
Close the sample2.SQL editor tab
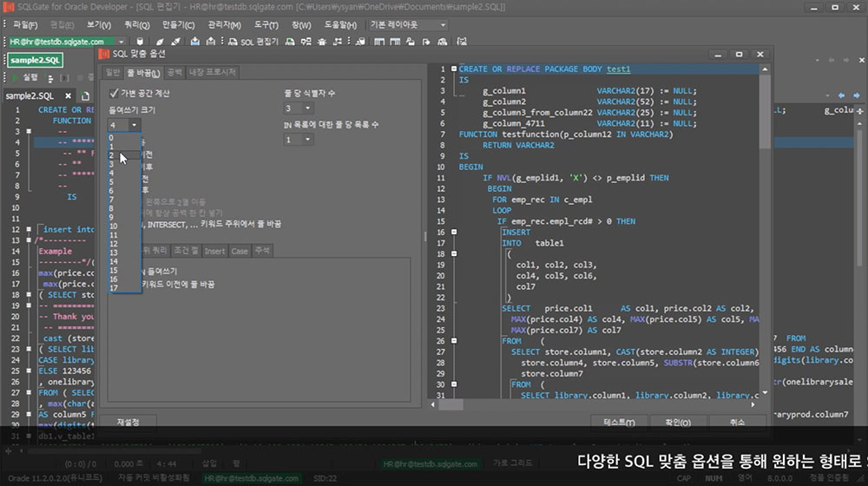tap(68, 95)
